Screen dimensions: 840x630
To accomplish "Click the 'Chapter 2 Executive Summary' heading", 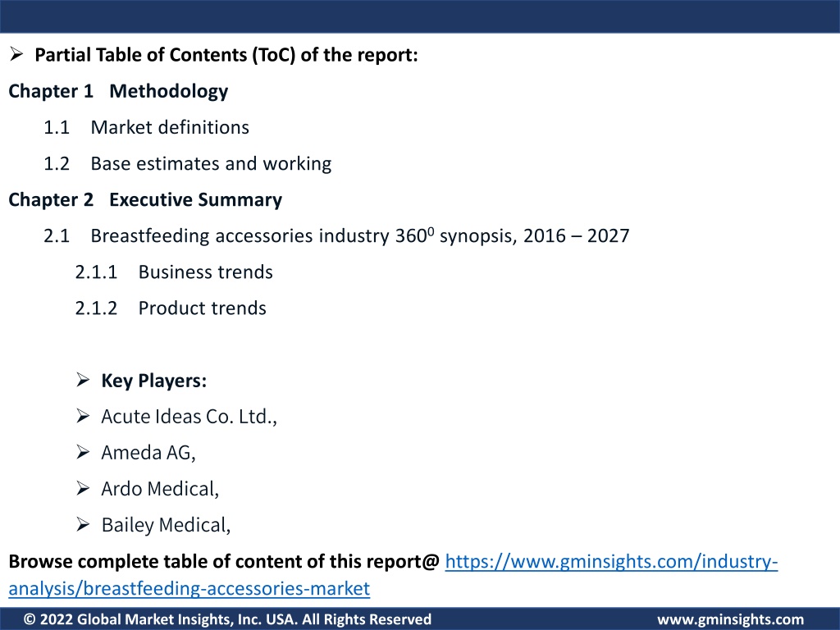I will click(145, 200).
